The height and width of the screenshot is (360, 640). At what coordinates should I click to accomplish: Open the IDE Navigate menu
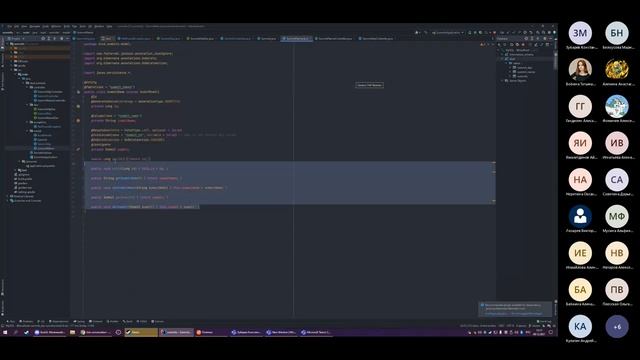[35, 26]
